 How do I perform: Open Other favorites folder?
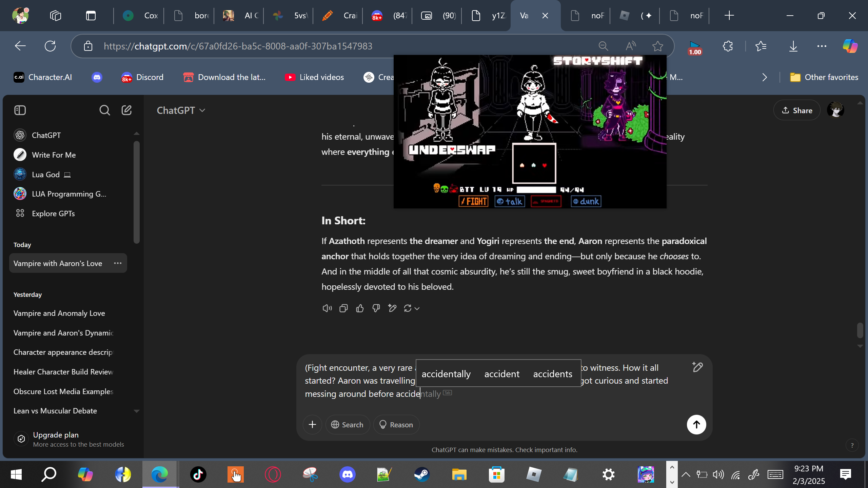click(x=824, y=77)
